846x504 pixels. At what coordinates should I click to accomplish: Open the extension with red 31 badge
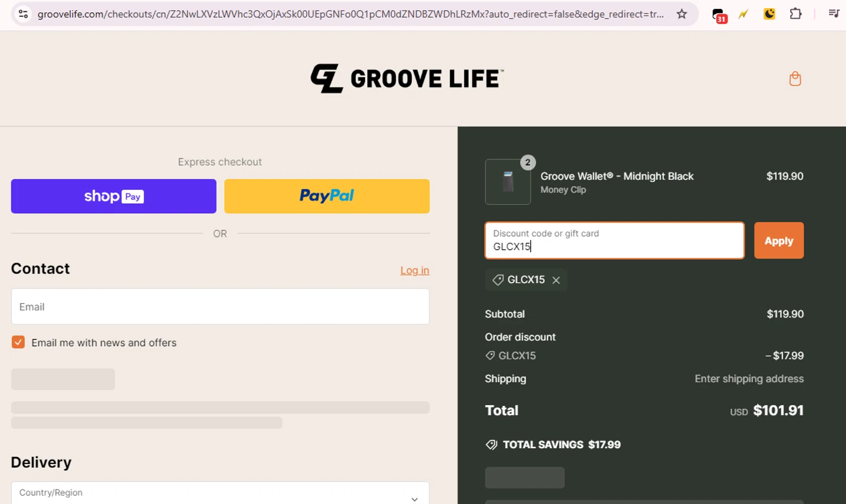point(719,15)
